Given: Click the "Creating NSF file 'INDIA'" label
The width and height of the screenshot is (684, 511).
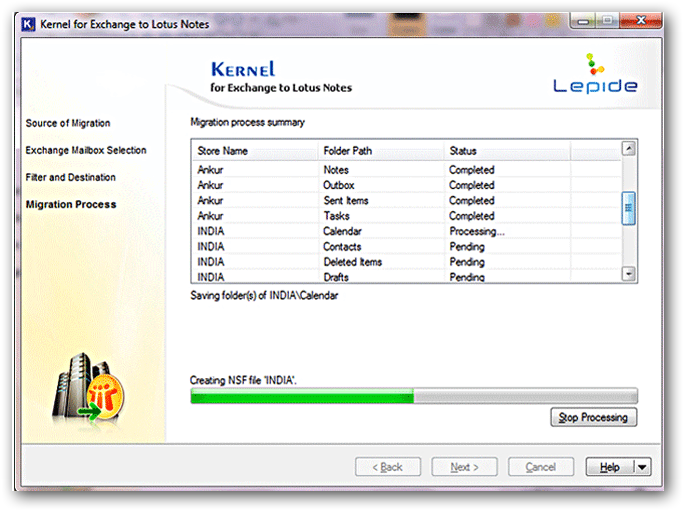Looking at the screenshot, I should [243, 380].
